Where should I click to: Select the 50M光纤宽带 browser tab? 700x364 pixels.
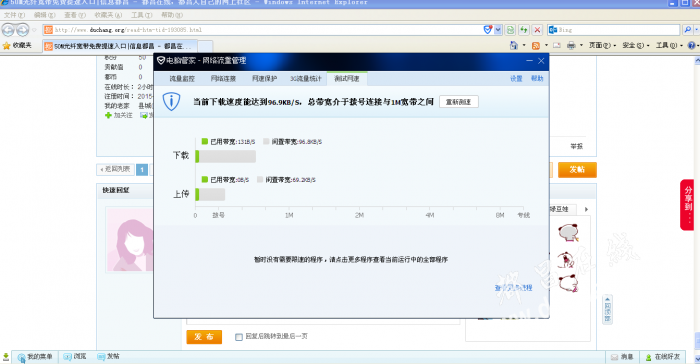pyautogui.click(x=120, y=46)
